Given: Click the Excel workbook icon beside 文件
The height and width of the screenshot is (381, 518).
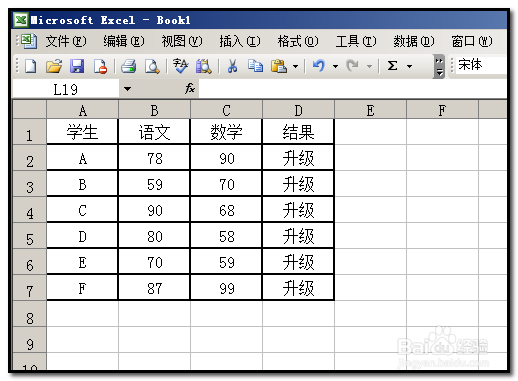Looking at the screenshot, I should [29, 41].
